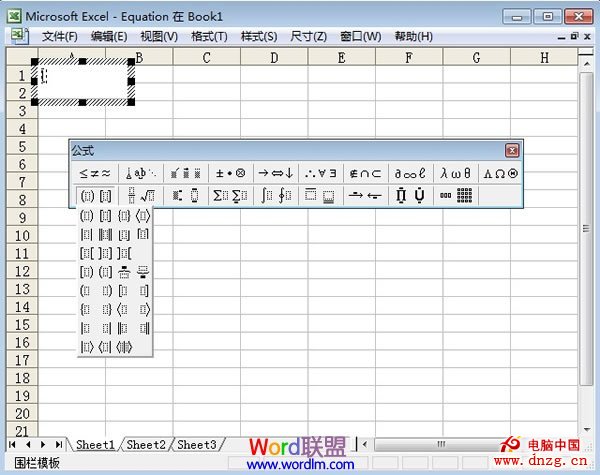The image size is (600, 475).
Task: Open integral templates palette
Action: (x=276, y=196)
